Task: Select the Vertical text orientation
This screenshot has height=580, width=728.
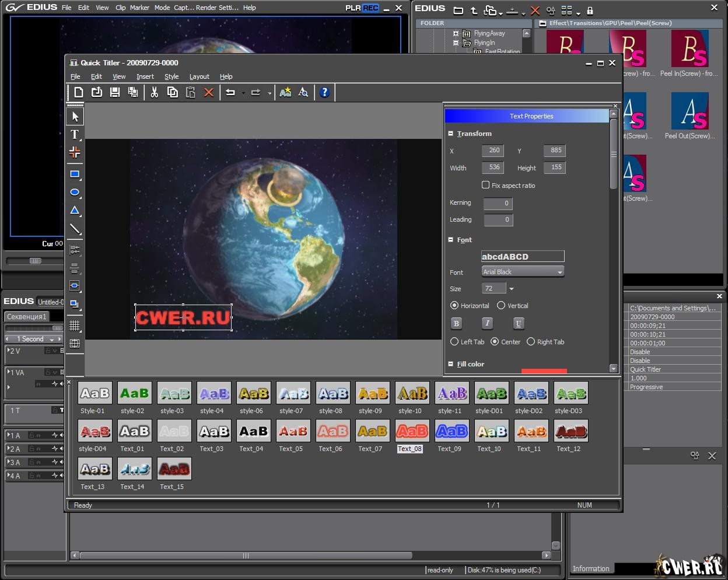Action: 501,306
